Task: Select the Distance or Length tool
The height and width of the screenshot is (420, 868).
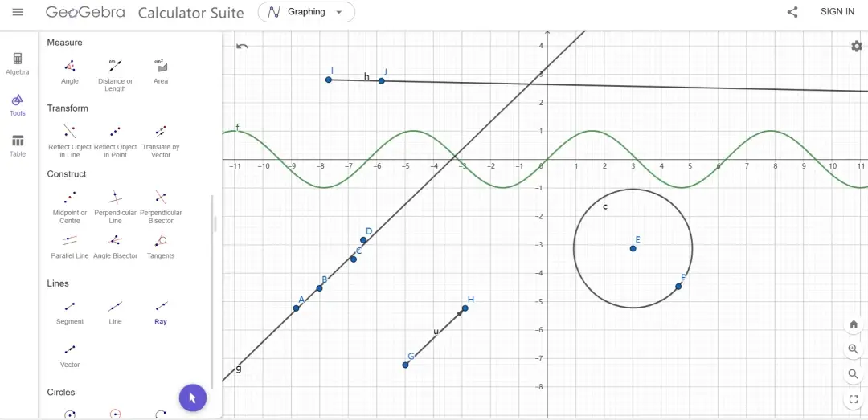Action: coord(115,75)
